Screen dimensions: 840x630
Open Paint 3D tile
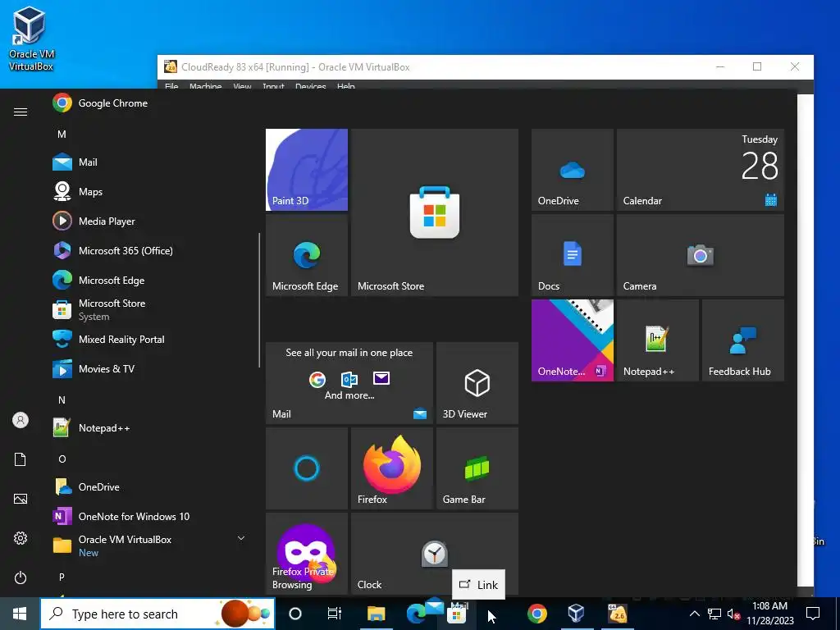click(307, 170)
